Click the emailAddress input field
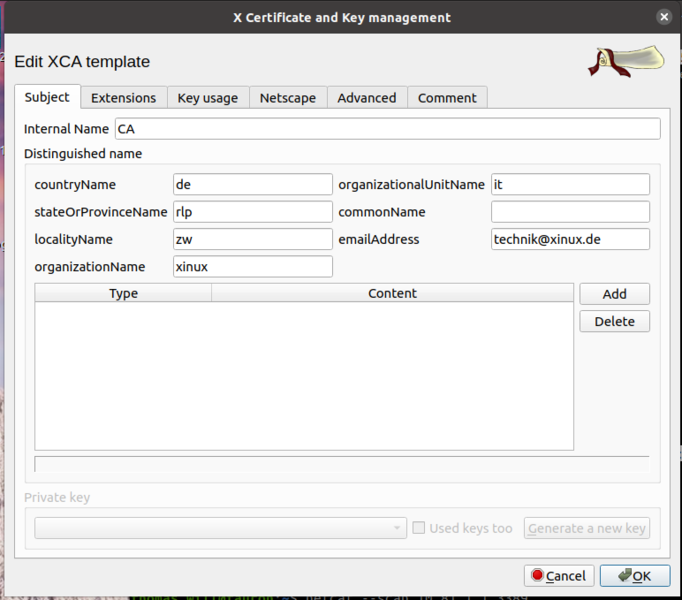 pyautogui.click(x=570, y=239)
